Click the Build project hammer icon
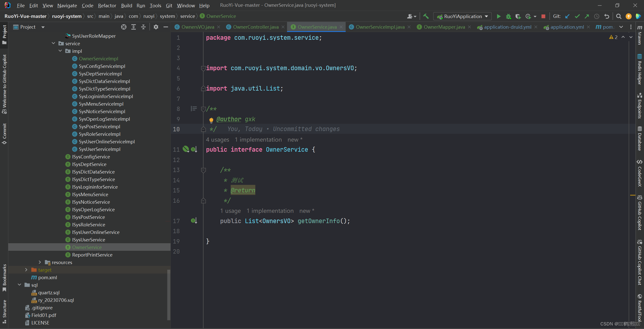The image size is (644, 329). pos(426,16)
